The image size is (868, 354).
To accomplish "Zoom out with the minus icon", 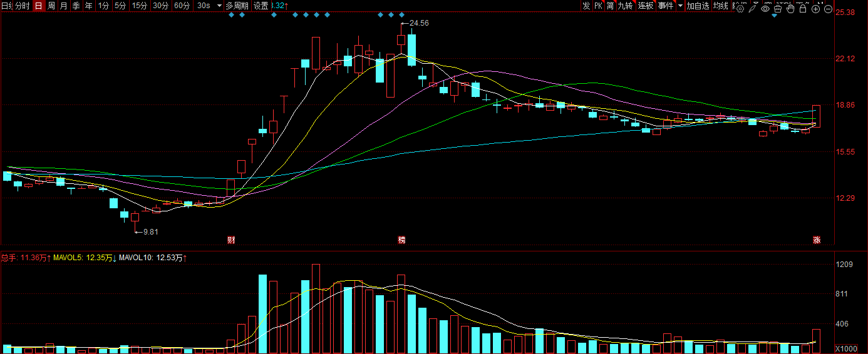I will [828, 9].
